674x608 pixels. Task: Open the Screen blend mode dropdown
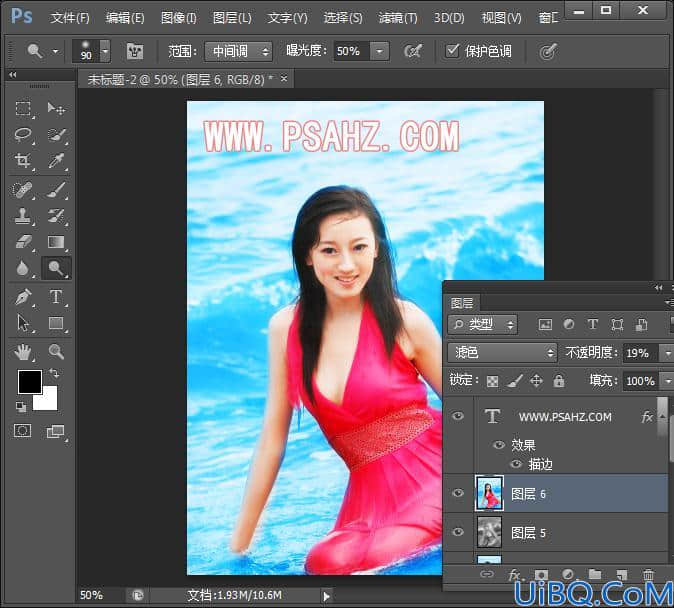[502, 353]
